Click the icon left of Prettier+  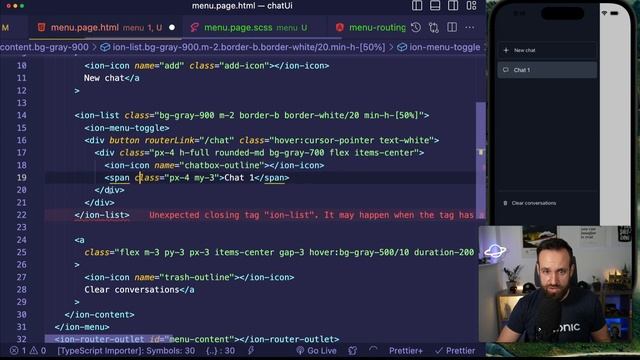[x=373, y=350]
